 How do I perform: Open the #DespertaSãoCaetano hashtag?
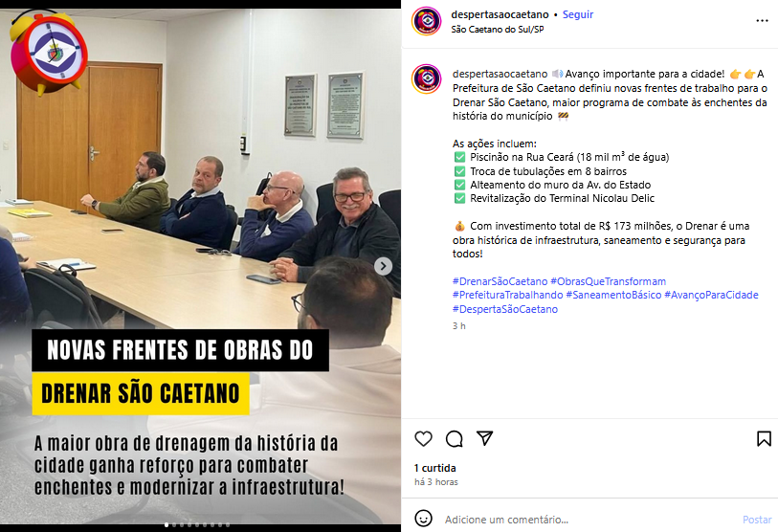[504, 309]
